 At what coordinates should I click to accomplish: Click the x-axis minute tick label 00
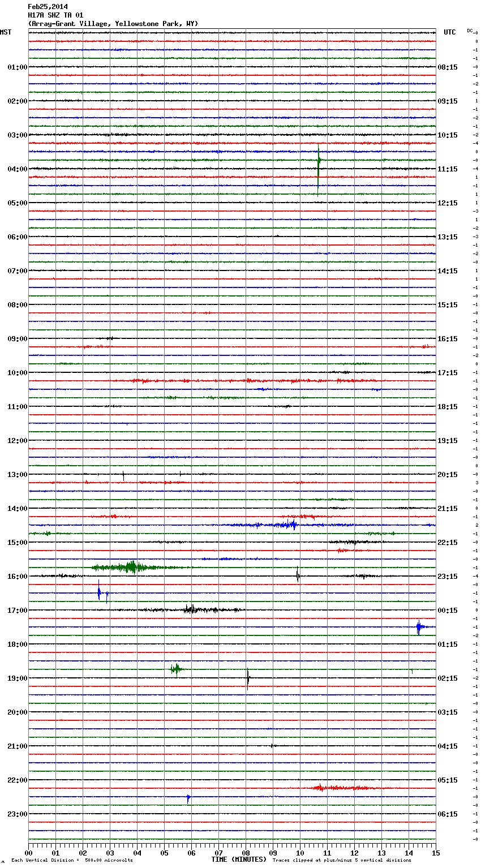tap(28, 853)
